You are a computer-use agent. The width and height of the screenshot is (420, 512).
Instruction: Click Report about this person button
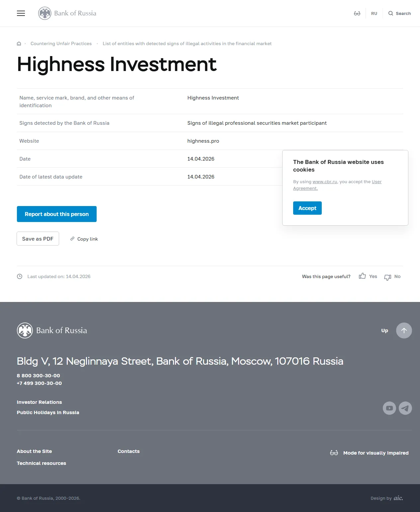(57, 214)
